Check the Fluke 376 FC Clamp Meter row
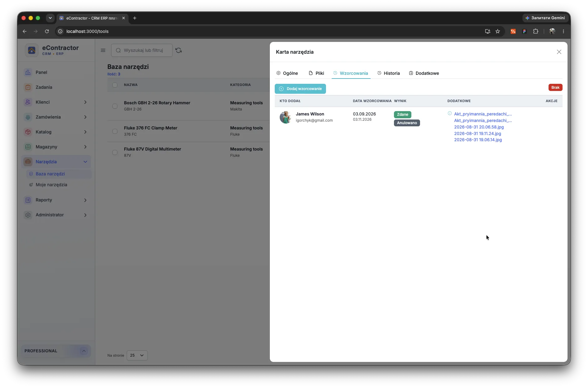Image resolution: width=588 pixels, height=388 pixels. pos(115,131)
